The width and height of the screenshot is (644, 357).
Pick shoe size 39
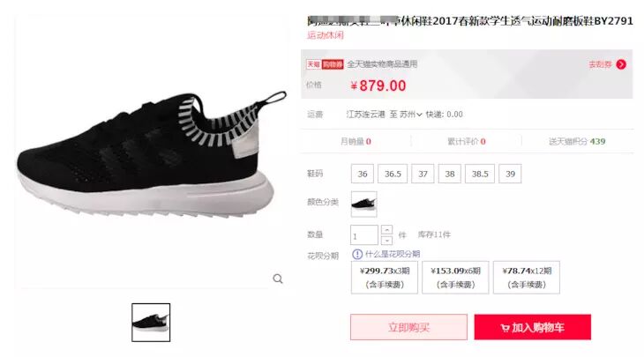(x=510, y=174)
